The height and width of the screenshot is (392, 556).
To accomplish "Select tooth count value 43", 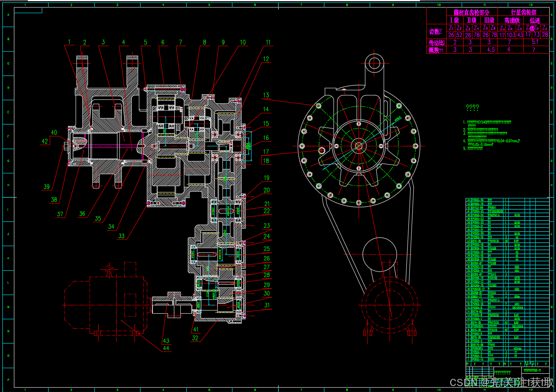I will tap(520, 35).
